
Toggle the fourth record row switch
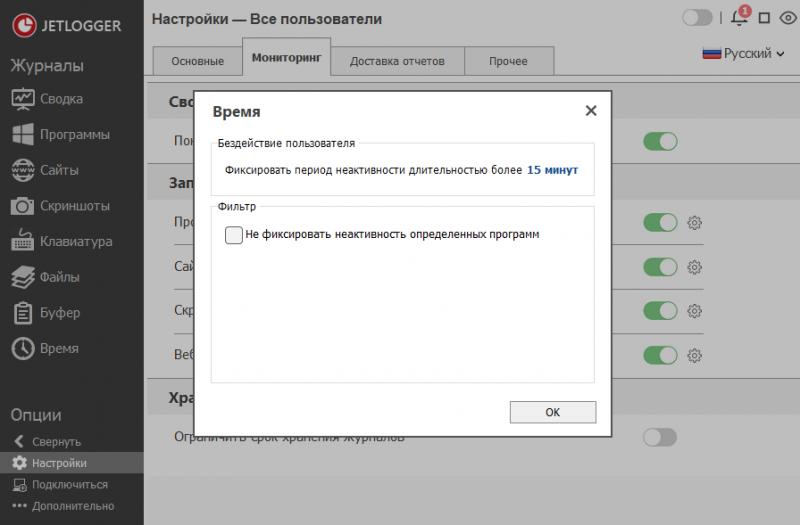pyautogui.click(x=660, y=355)
